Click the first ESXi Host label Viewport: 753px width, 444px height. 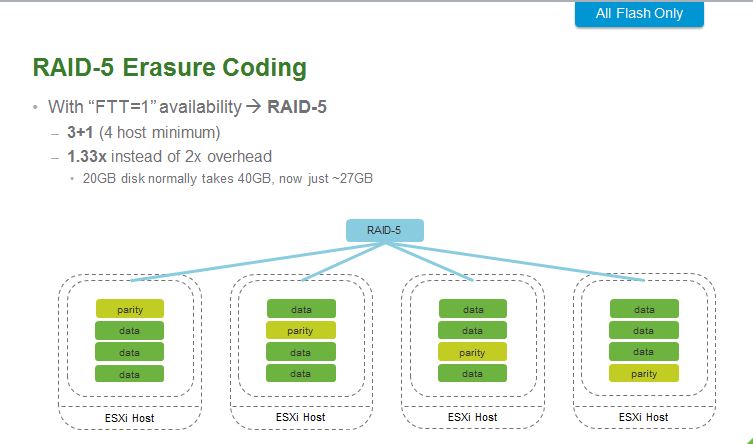(x=129, y=417)
